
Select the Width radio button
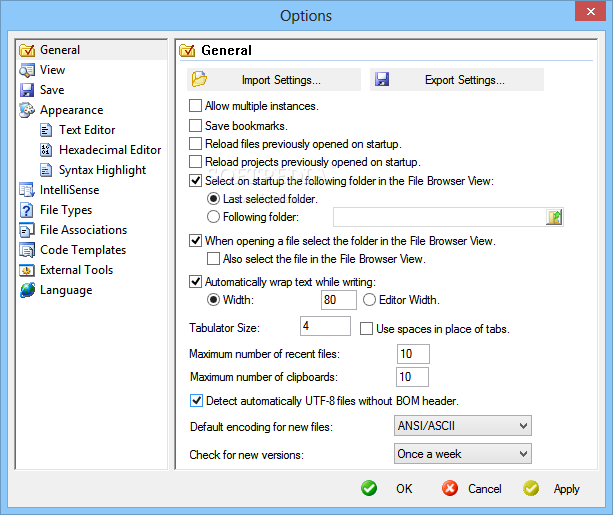213,300
